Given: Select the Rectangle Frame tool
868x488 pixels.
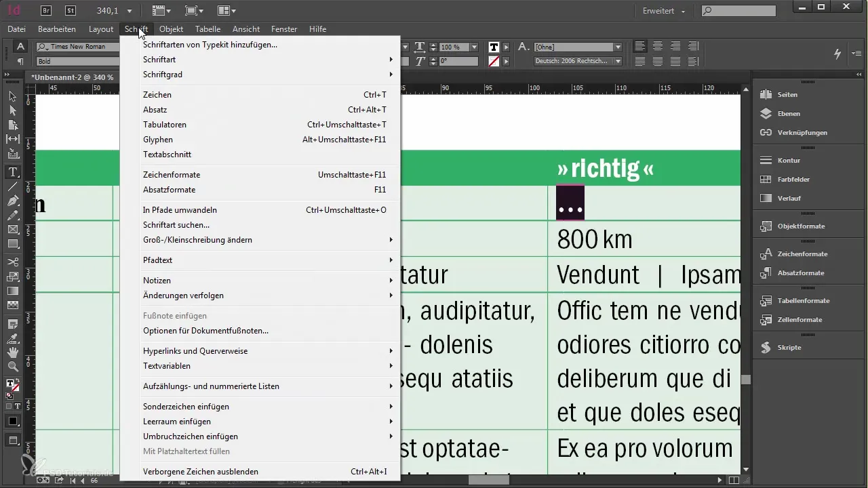Looking at the screenshot, I should (13, 230).
